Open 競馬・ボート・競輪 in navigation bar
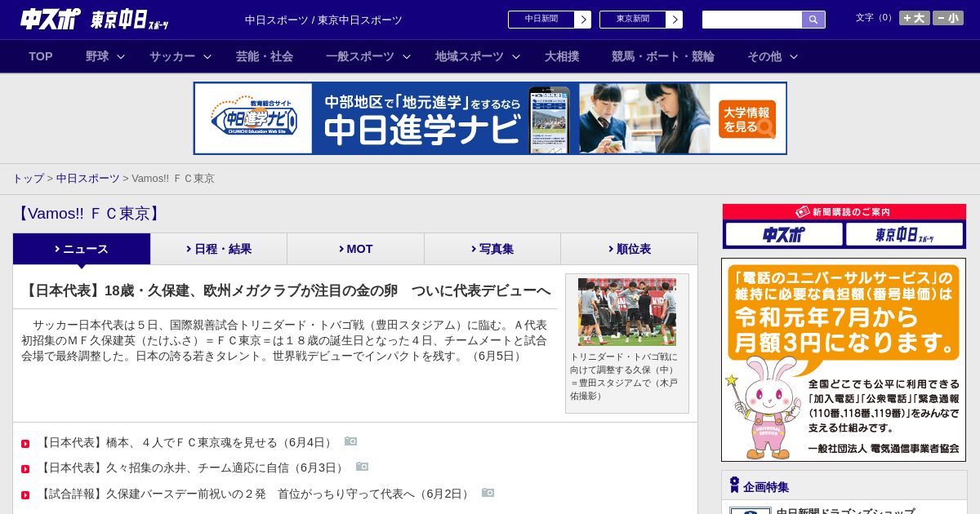Viewport: 980px width, 514px height. pos(663,56)
